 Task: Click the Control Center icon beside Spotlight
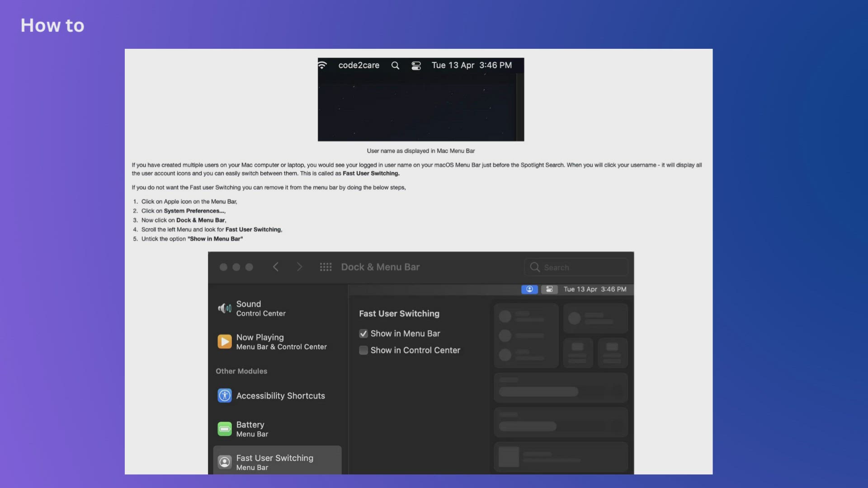click(416, 66)
